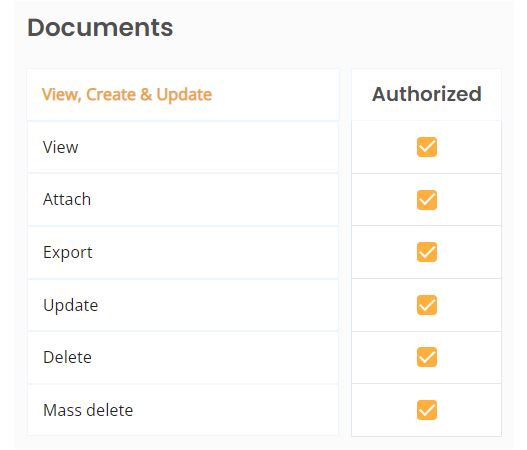The width and height of the screenshot is (527, 450).
Task: Toggle the Update permission checkbox
Action: click(x=427, y=305)
